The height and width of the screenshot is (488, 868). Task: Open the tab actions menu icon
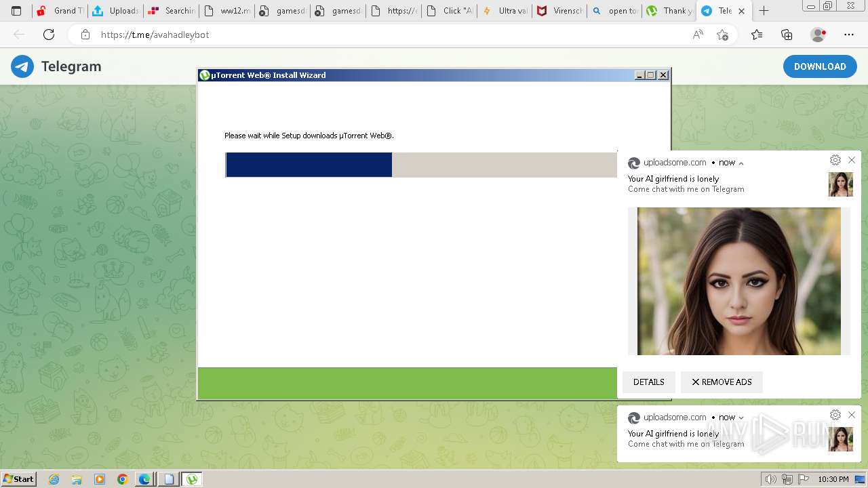click(x=16, y=11)
